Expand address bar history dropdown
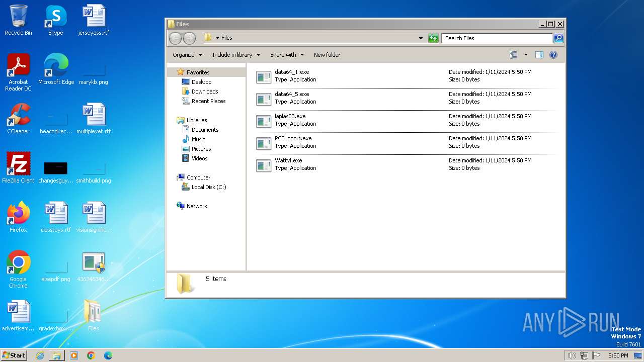 point(421,38)
